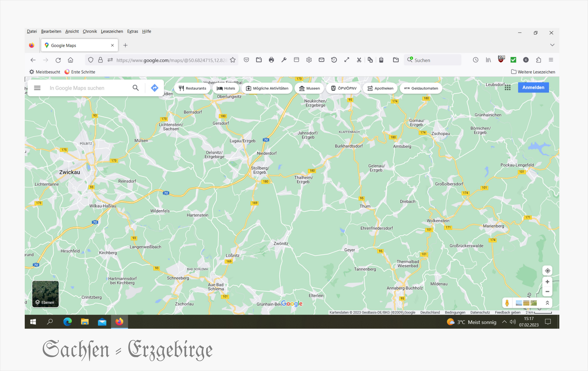Focus the Firefox Suchen search box
The width and height of the screenshot is (588, 371).
click(433, 60)
